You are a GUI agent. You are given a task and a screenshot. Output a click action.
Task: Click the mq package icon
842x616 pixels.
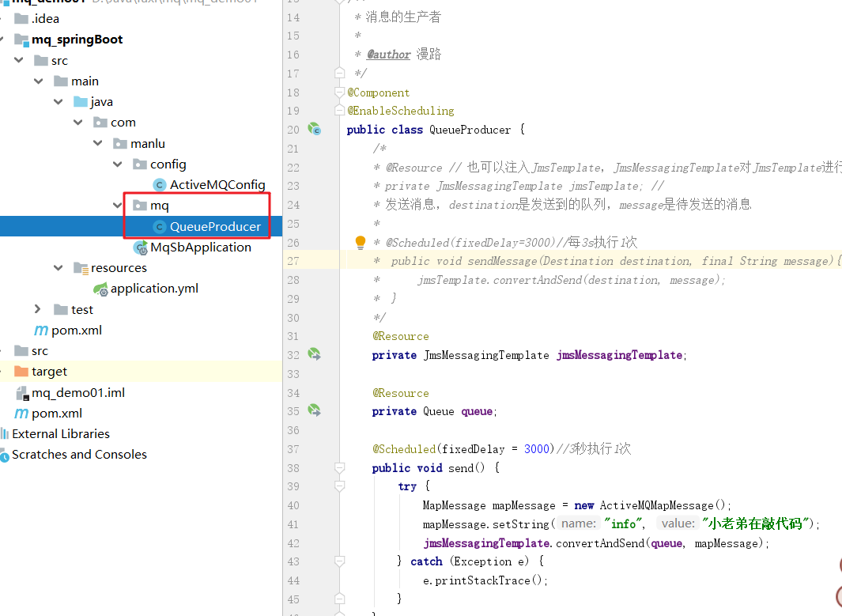[x=140, y=205]
